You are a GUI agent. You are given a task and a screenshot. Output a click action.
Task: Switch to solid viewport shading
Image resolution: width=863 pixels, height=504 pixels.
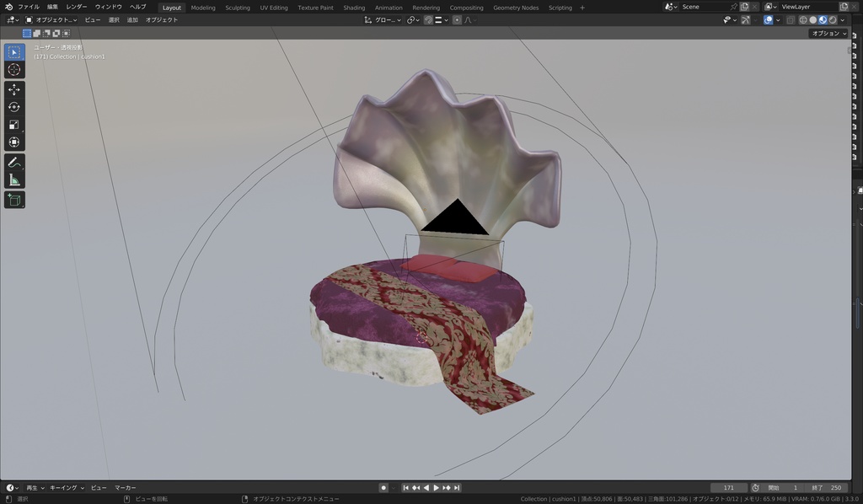coord(813,20)
